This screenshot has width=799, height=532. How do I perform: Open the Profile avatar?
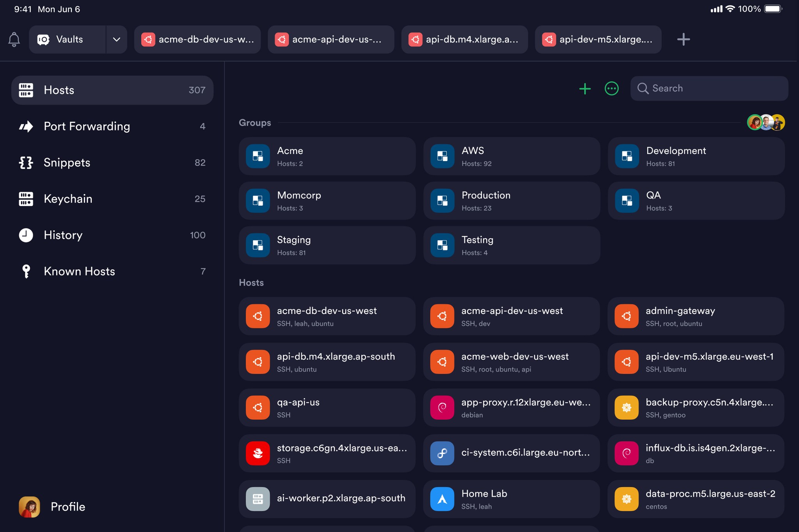click(30, 507)
